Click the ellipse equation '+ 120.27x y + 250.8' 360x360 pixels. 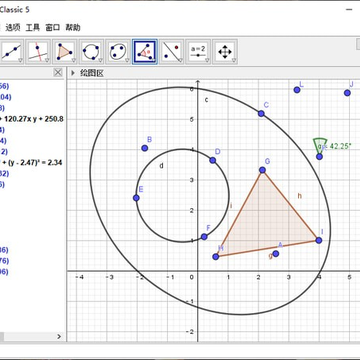click(32, 119)
